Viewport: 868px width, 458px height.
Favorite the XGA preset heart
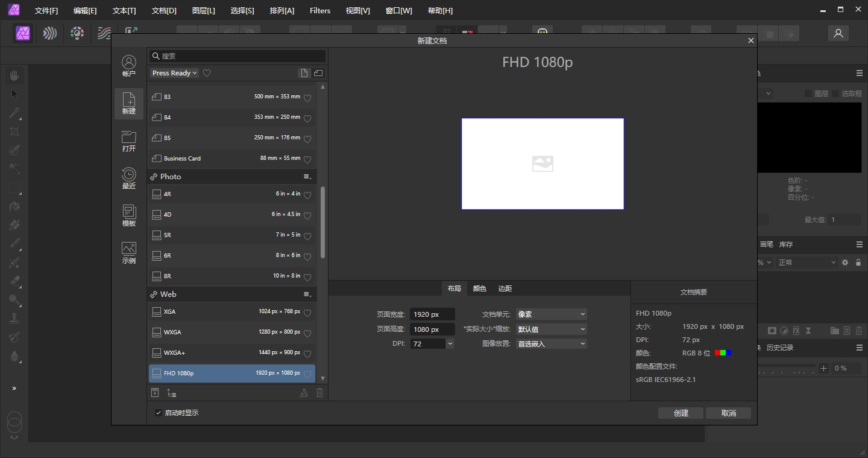(307, 313)
